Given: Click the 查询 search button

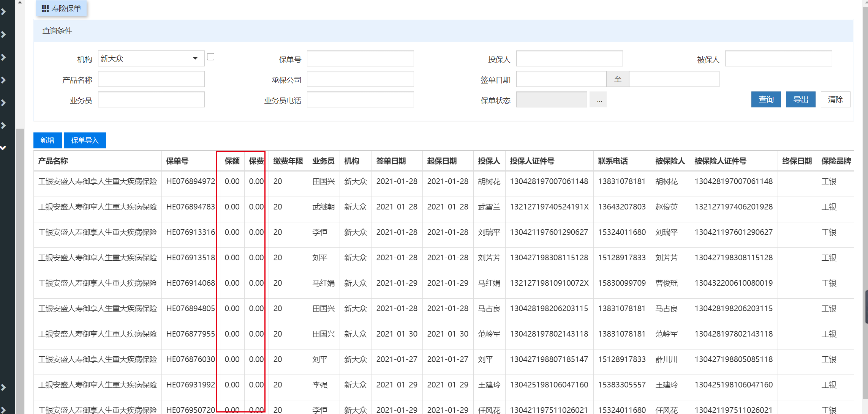Looking at the screenshot, I should click(765, 99).
